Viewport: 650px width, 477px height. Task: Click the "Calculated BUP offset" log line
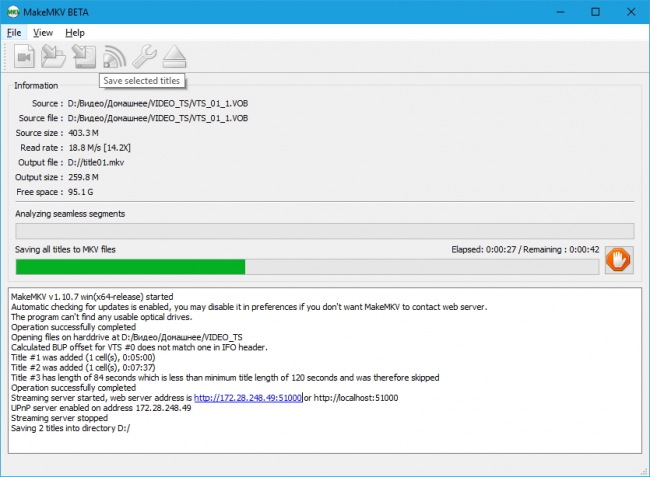point(139,347)
